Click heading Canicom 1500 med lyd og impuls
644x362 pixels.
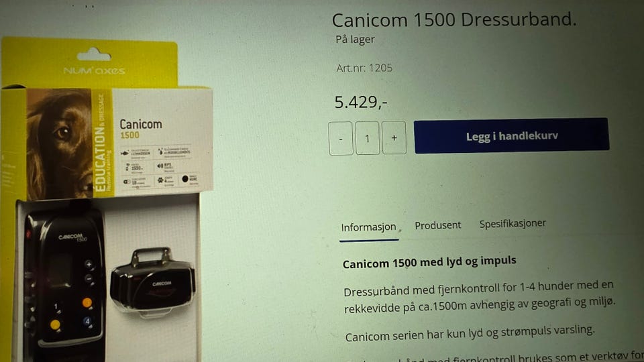pyautogui.click(x=429, y=262)
